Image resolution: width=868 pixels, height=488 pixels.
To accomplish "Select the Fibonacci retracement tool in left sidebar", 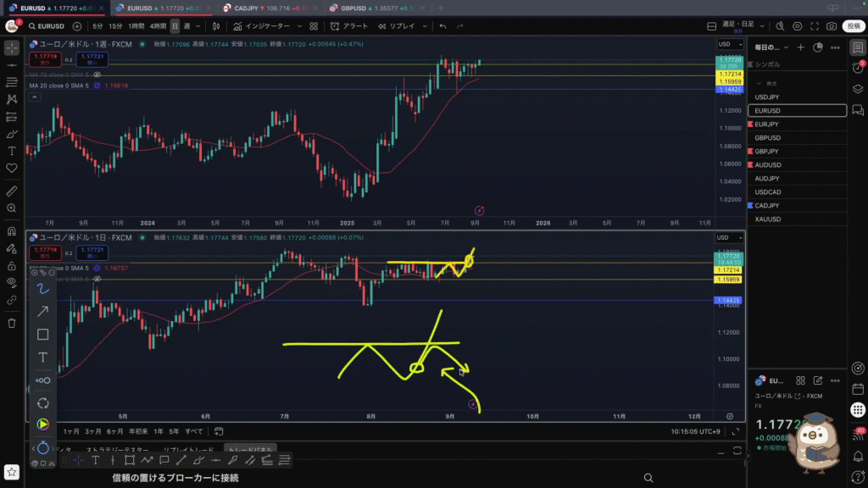I will click(12, 82).
